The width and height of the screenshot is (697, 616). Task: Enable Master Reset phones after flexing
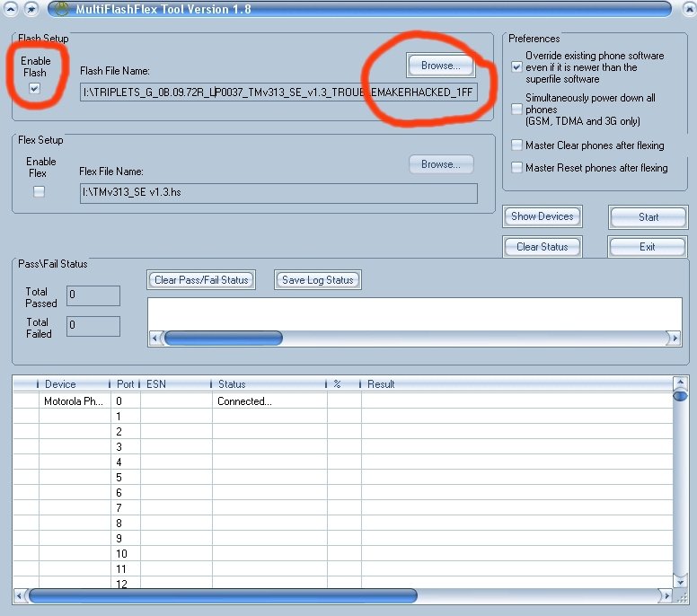tap(516, 167)
